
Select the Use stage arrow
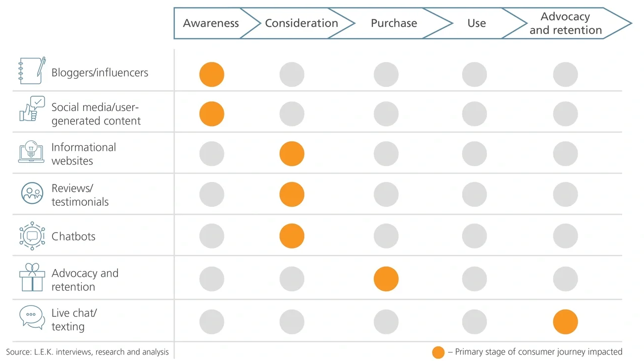click(x=477, y=23)
